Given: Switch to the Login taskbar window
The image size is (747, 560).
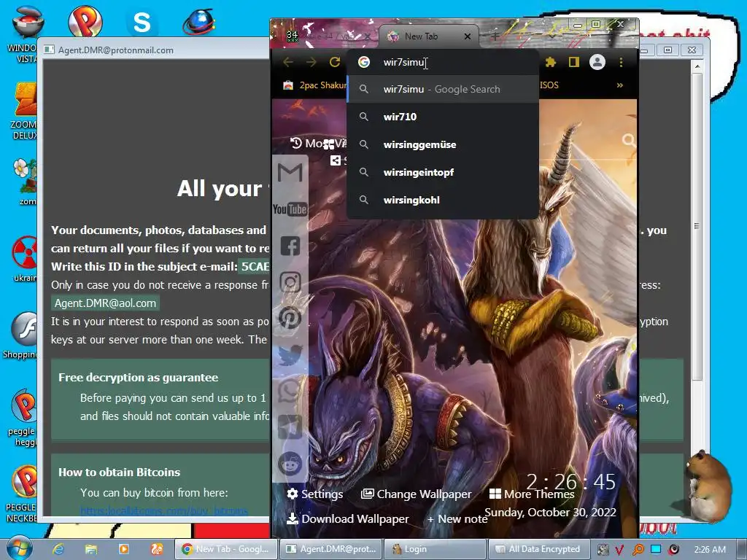Looking at the screenshot, I should coord(435,549).
